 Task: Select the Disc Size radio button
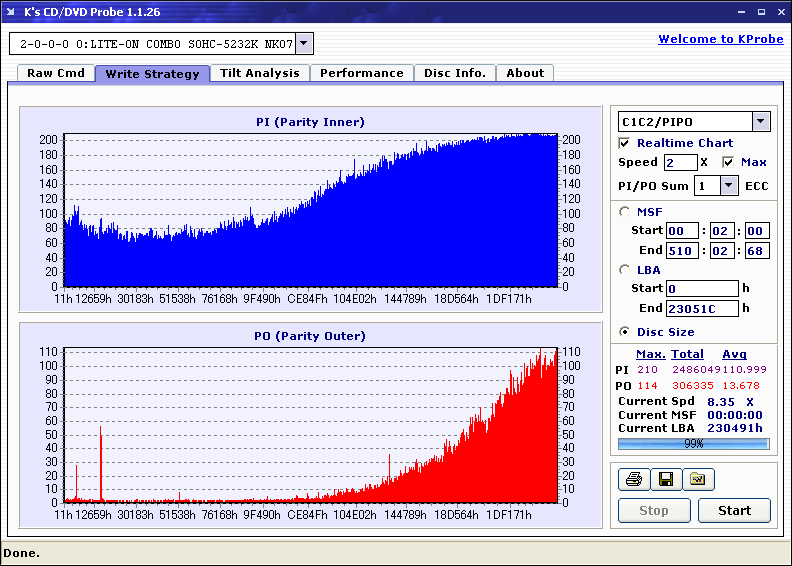(x=625, y=332)
